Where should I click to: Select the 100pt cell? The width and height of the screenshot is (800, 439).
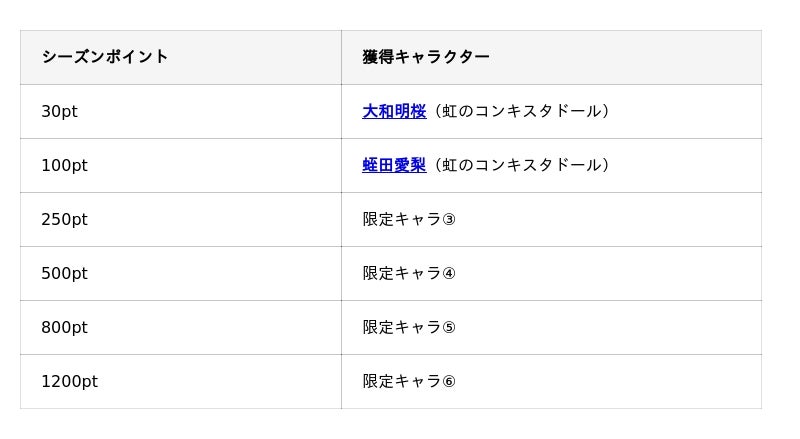(64, 165)
